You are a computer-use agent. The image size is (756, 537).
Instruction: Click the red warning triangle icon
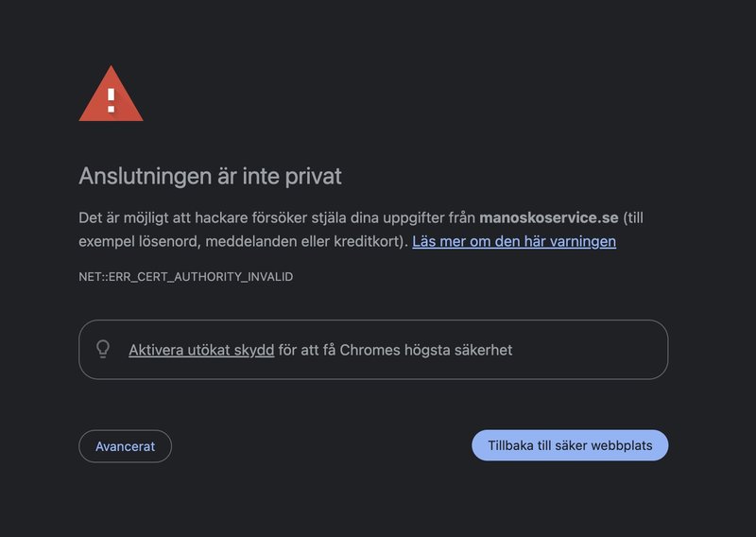[x=111, y=95]
